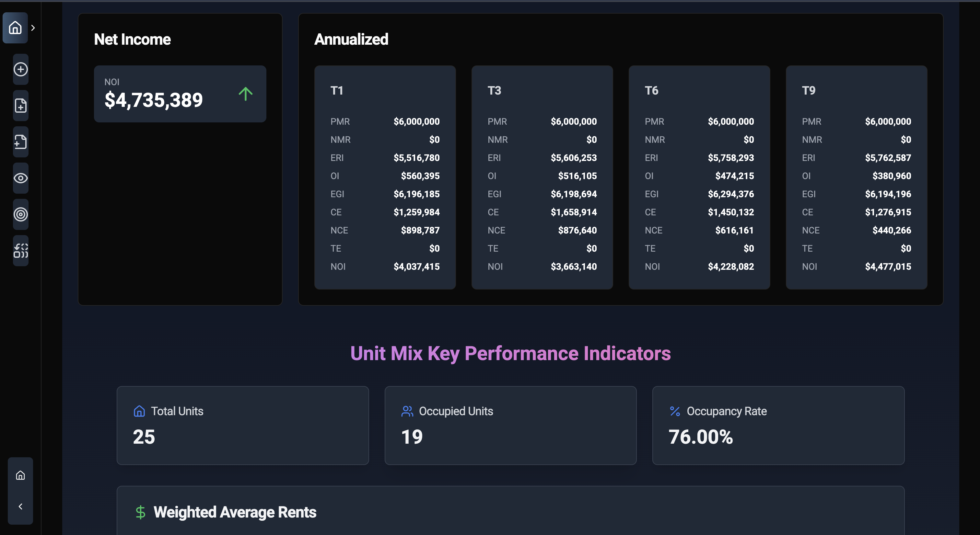
Task: Click the Occupancy Rate value 76.00%
Action: tap(701, 437)
